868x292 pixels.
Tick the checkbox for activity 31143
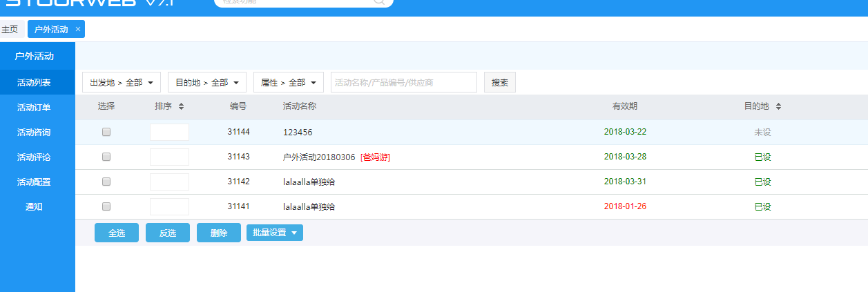106,157
